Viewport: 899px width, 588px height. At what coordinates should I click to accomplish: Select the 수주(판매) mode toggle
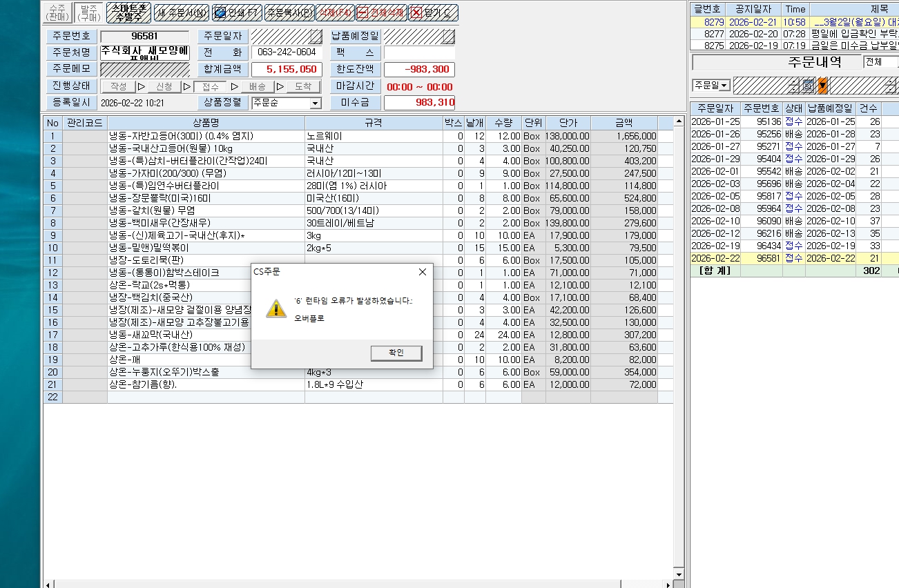tap(57, 12)
